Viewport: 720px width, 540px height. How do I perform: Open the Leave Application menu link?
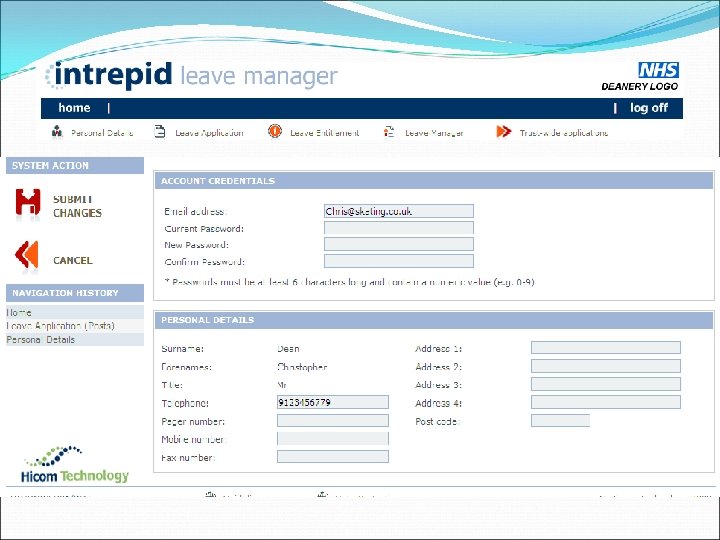coord(209,133)
